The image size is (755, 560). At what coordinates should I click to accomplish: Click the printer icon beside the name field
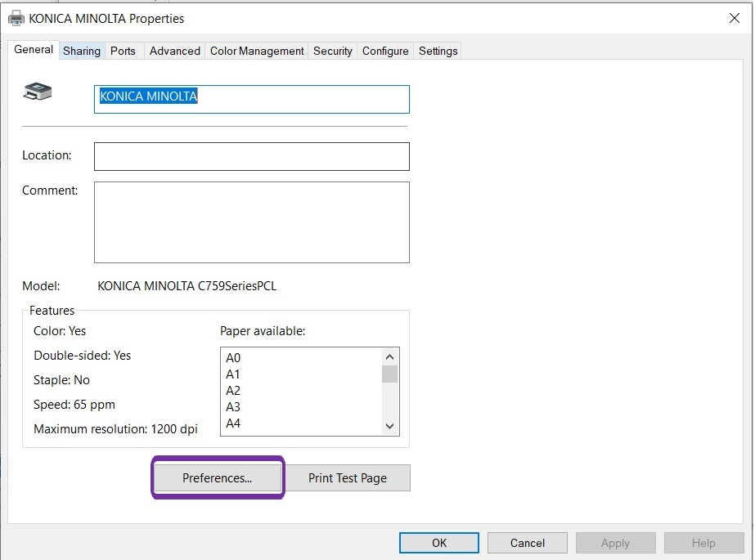(36, 91)
